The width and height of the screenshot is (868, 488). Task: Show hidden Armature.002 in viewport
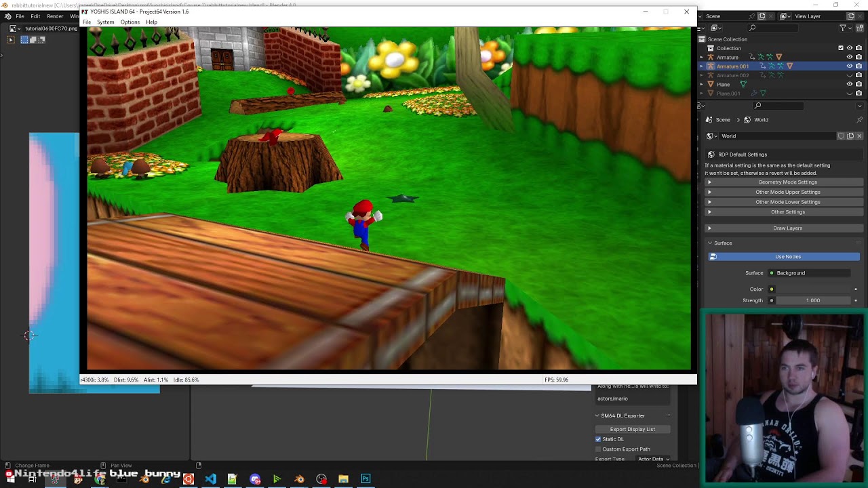850,75
